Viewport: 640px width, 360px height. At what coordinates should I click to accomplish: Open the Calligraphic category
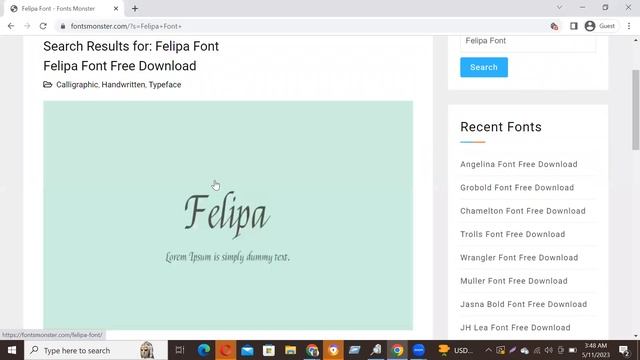(77, 84)
